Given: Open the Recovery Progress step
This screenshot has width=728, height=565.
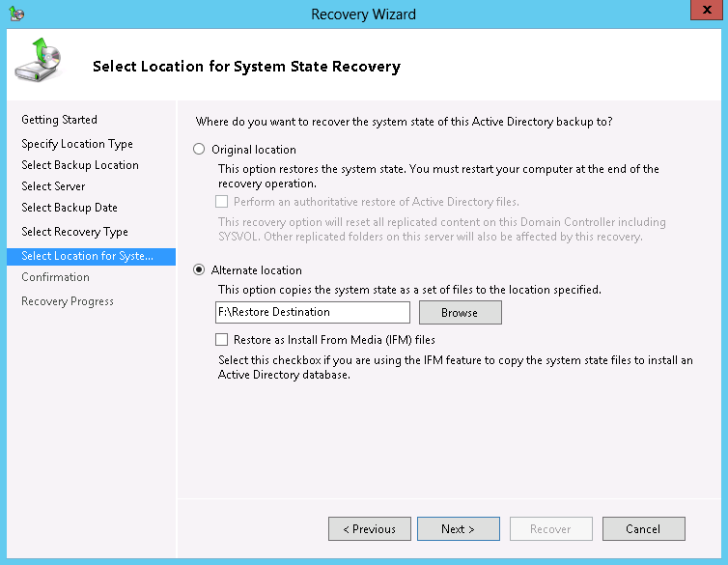Looking at the screenshot, I should click(x=68, y=301).
